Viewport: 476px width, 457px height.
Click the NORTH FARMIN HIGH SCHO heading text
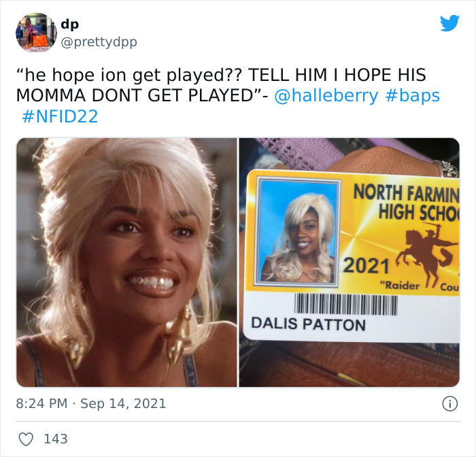(406, 202)
